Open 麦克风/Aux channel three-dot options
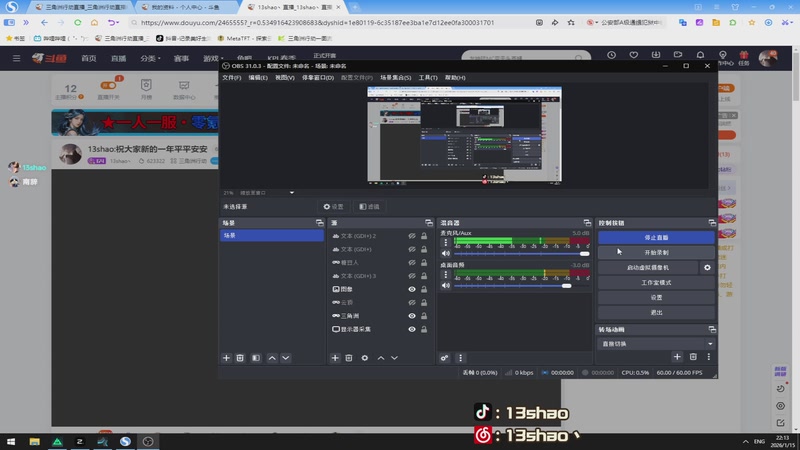This screenshot has width=800, height=450. pos(445,243)
